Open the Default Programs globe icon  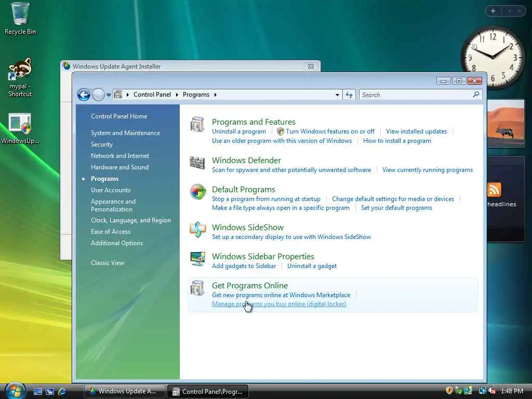[198, 192]
